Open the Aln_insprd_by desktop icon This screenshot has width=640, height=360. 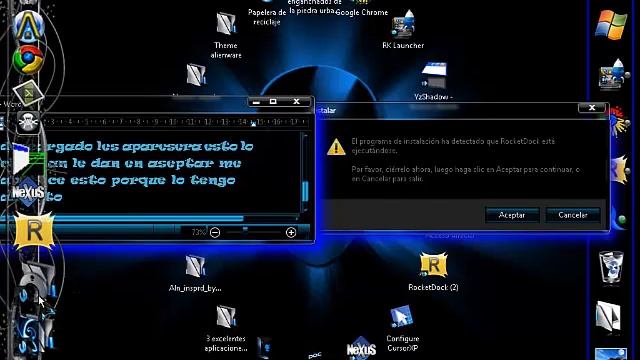pyautogui.click(x=195, y=273)
